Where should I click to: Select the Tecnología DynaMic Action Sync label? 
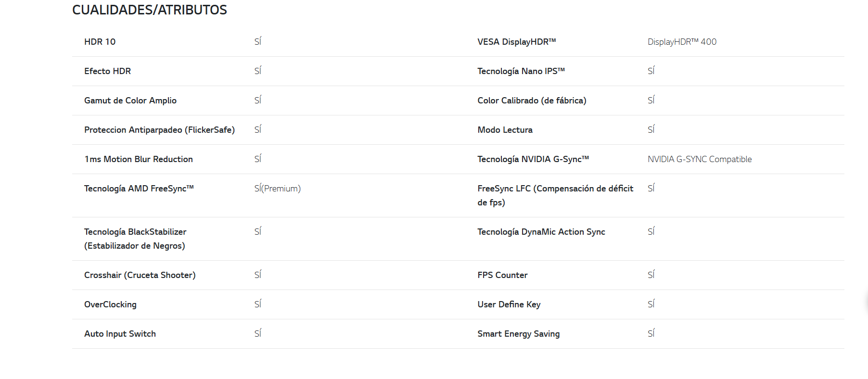click(x=541, y=232)
